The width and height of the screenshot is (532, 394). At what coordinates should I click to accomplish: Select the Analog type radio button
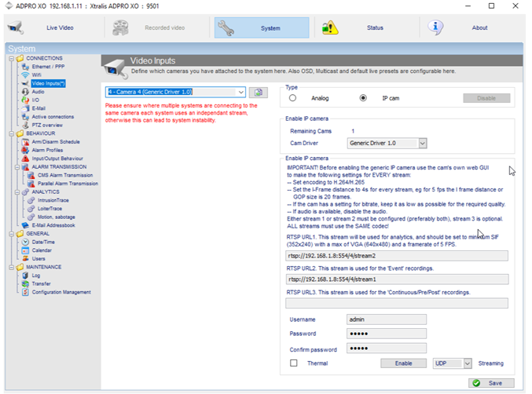[x=292, y=98]
